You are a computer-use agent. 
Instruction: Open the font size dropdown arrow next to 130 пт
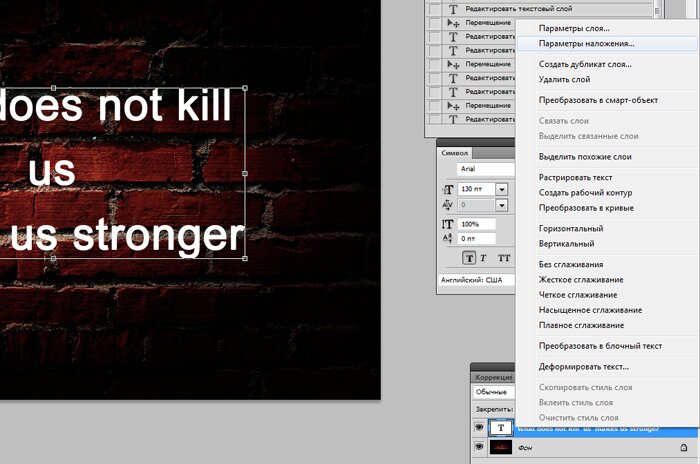[502, 189]
